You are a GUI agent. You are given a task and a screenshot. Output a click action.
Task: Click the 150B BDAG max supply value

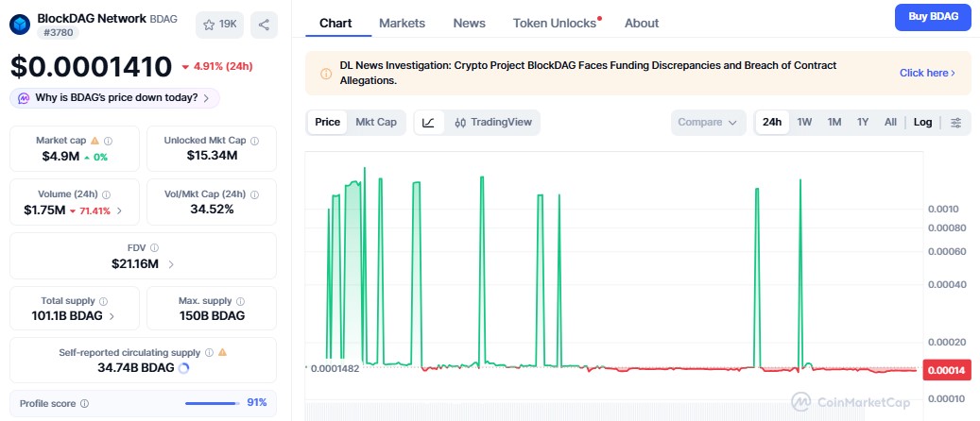[x=212, y=316]
